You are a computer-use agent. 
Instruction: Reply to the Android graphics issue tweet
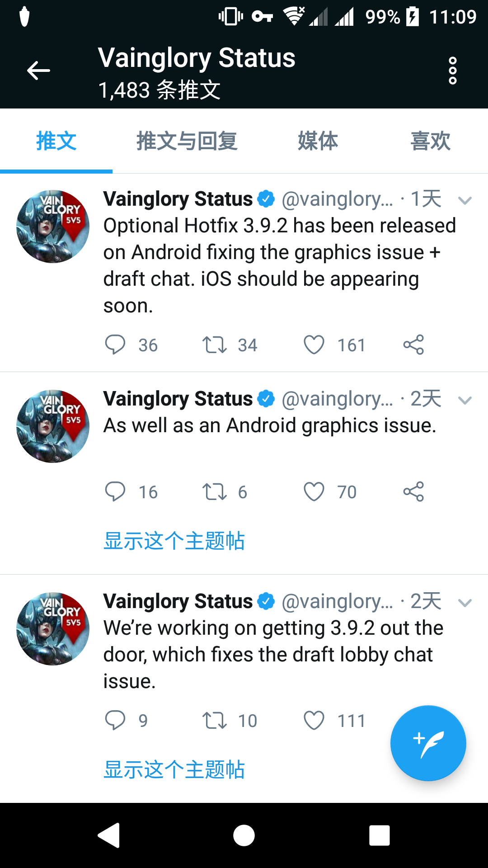[115, 492]
